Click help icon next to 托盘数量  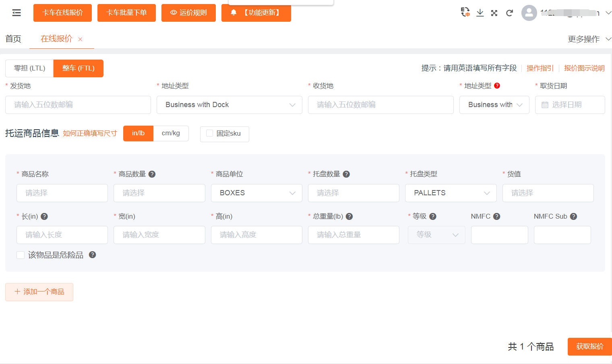[x=346, y=174]
